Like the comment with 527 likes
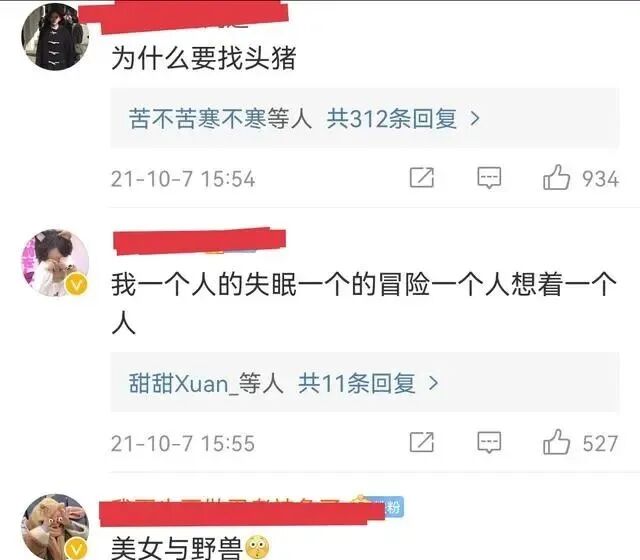 click(x=556, y=442)
